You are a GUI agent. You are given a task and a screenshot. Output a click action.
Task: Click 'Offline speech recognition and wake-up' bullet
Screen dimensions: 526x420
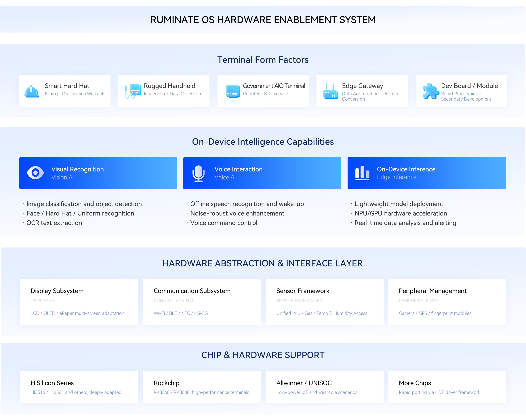[x=247, y=204]
